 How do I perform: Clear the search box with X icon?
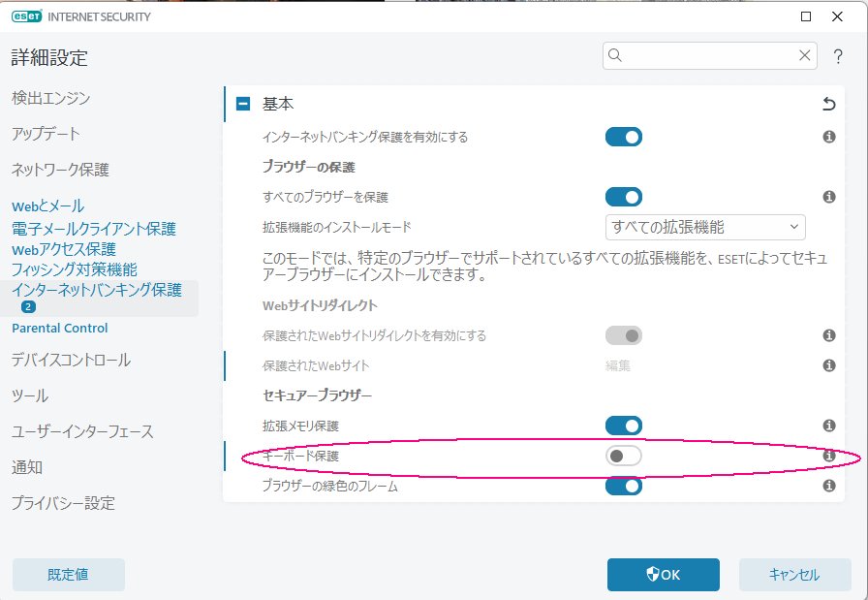804,55
